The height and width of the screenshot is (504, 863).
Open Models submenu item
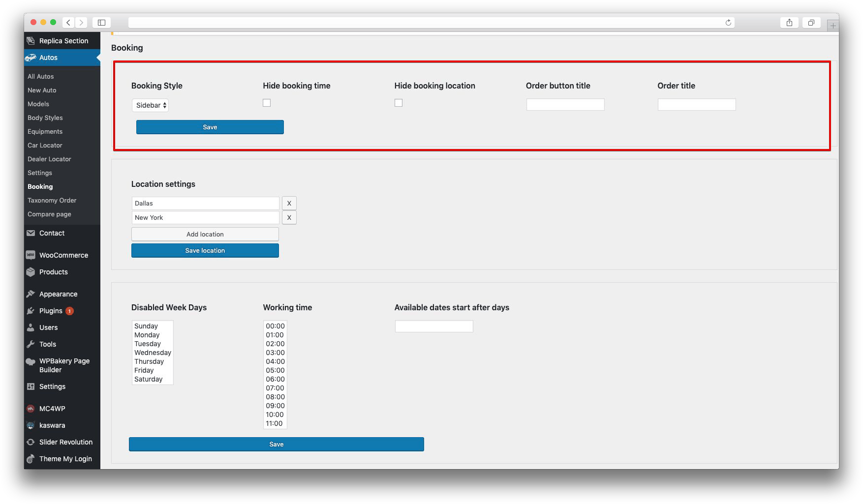click(38, 104)
